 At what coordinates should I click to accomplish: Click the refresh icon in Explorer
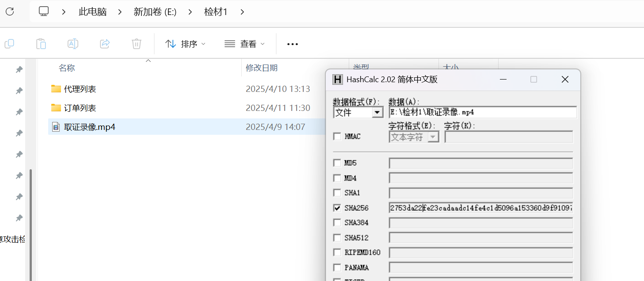tap(10, 11)
